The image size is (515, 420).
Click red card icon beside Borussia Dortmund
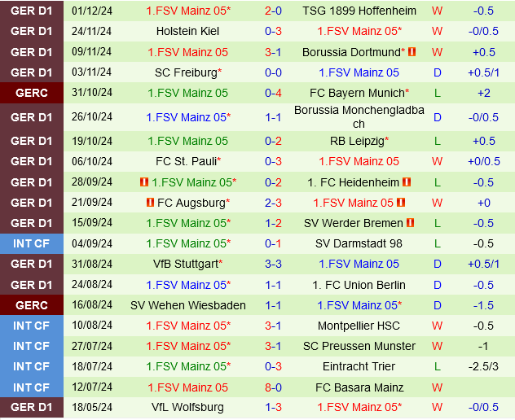pos(412,52)
